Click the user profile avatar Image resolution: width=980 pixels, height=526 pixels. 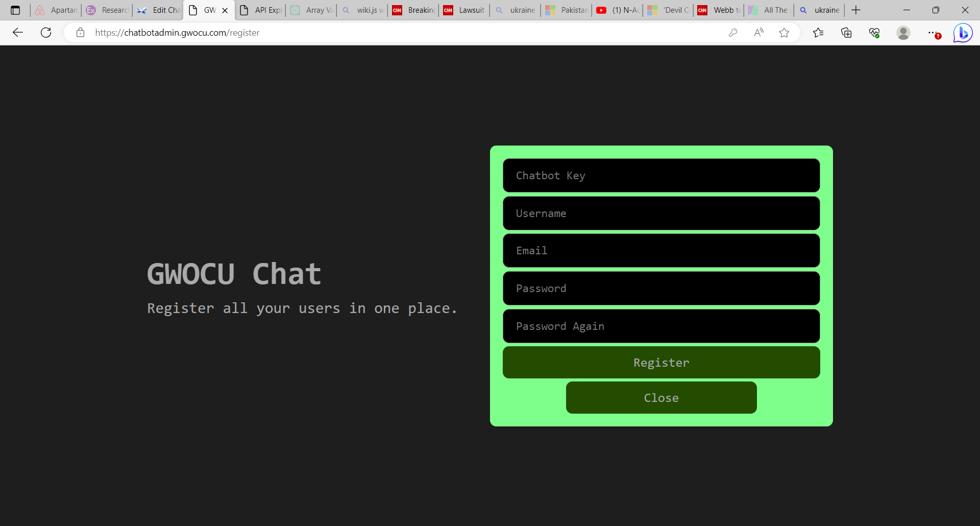point(903,33)
